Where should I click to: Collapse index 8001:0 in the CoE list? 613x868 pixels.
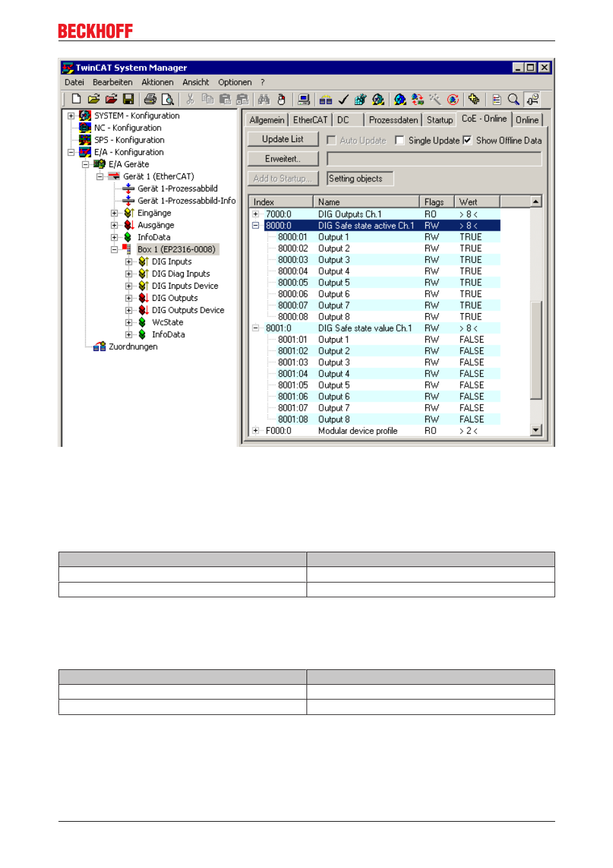pos(256,328)
